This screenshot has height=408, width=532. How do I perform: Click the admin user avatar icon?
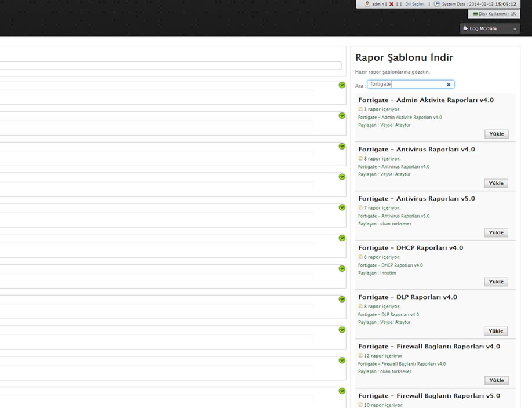coord(367,4)
